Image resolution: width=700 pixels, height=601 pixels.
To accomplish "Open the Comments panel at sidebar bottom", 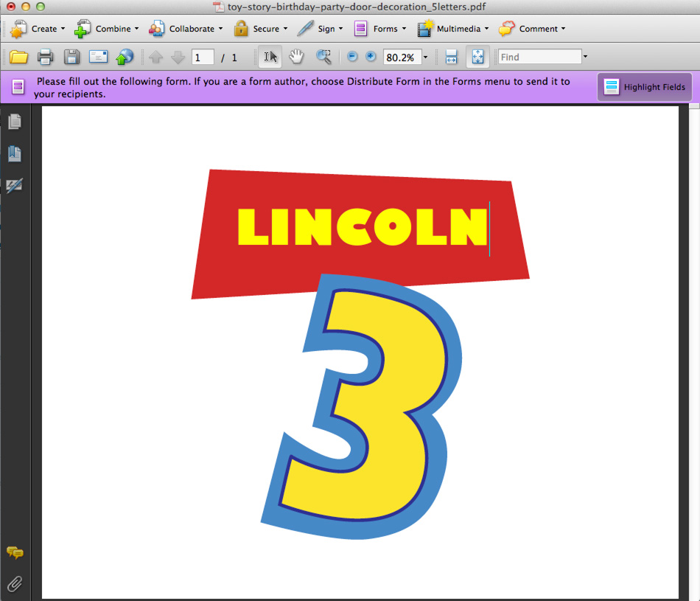I will point(15,553).
